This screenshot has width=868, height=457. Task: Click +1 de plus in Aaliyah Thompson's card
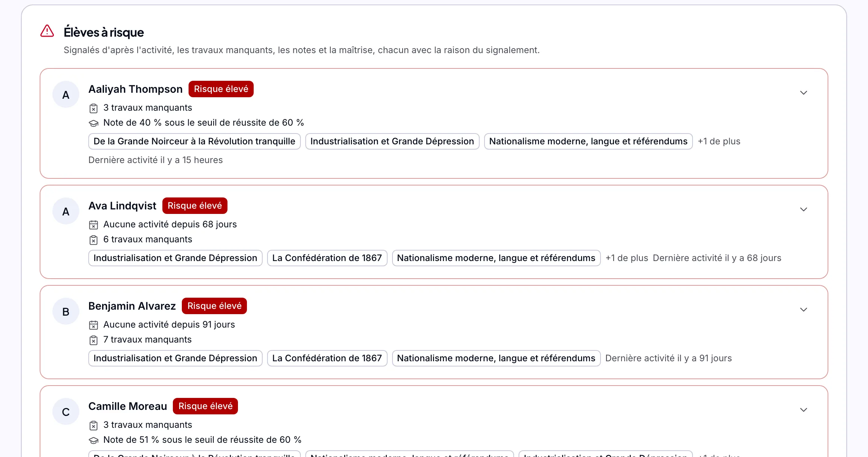coord(719,141)
